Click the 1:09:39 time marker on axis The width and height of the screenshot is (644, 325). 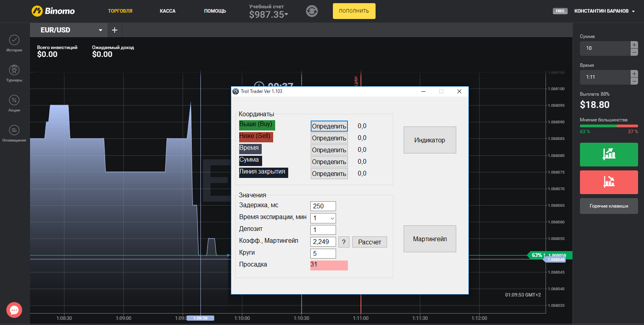(x=200, y=318)
